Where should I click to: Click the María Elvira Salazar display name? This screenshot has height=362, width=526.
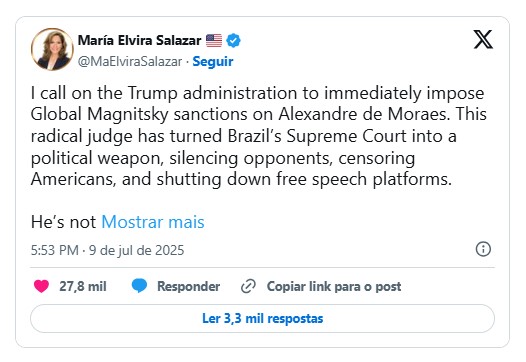[140, 41]
